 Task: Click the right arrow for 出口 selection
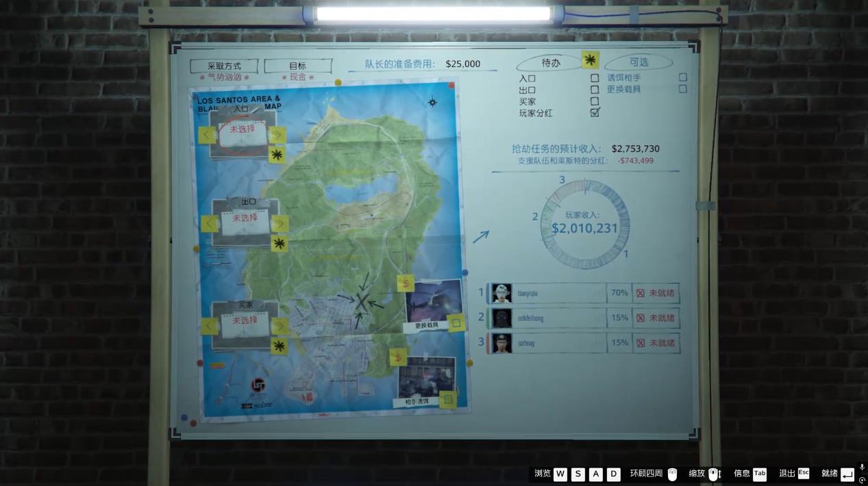point(280,223)
